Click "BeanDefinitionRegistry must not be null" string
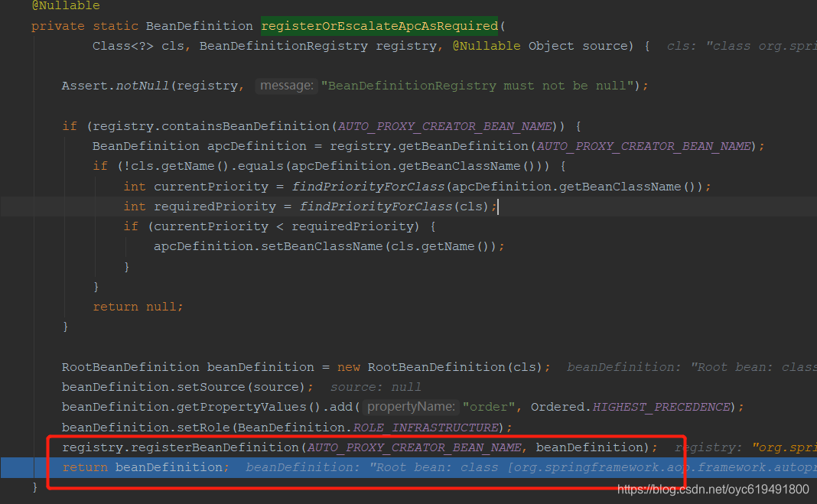Image resolution: width=817 pixels, height=504 pixels. click(477, 86)
